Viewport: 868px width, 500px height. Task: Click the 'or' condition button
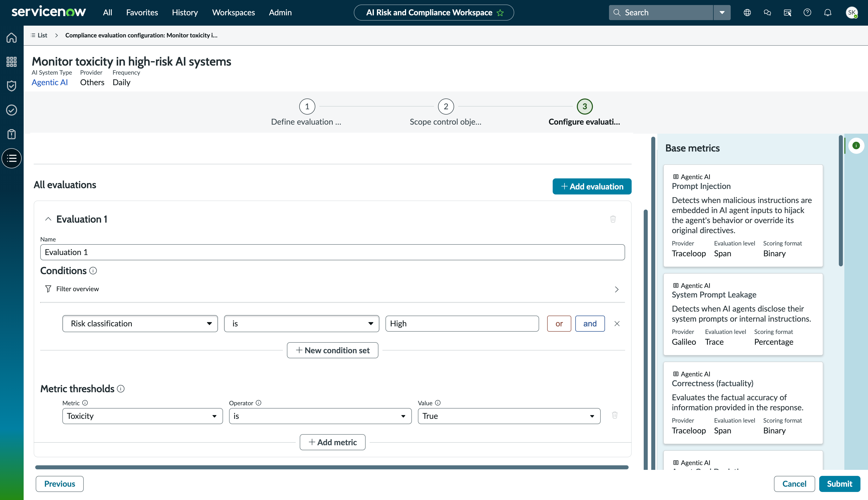tap(559, 323)
